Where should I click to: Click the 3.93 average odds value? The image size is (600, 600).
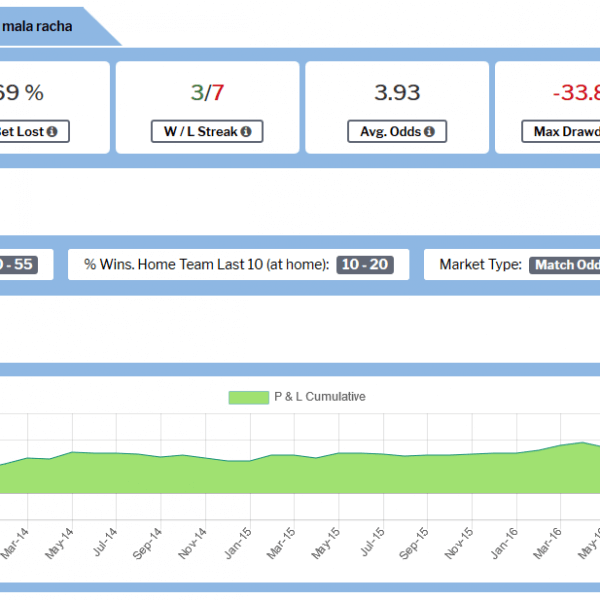(397, 92)
